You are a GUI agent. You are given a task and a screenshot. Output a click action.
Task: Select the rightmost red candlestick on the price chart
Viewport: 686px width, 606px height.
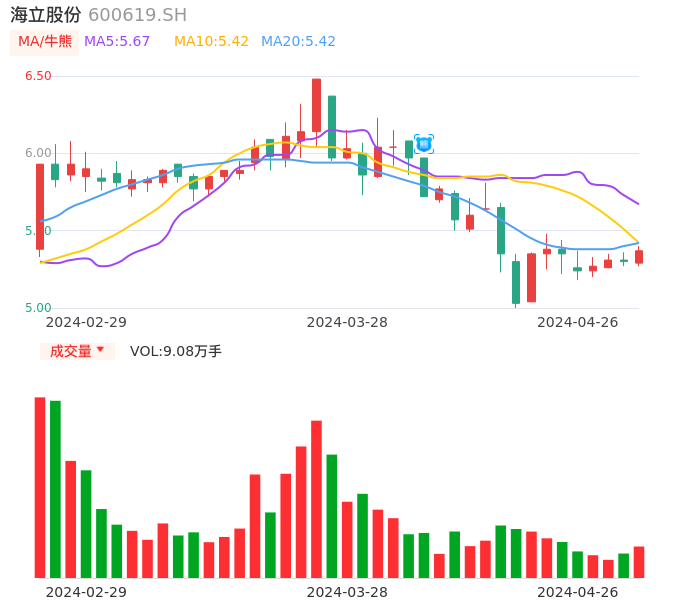pos(639,257)
